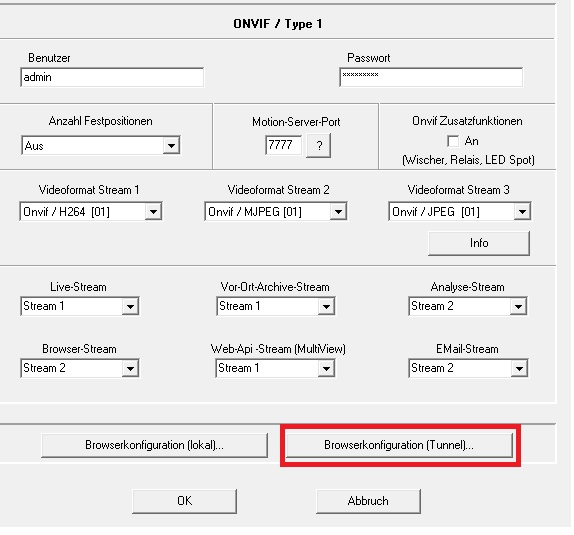Click the question mark help button
This screenshot has height=535, width=574.
point(318,145)
